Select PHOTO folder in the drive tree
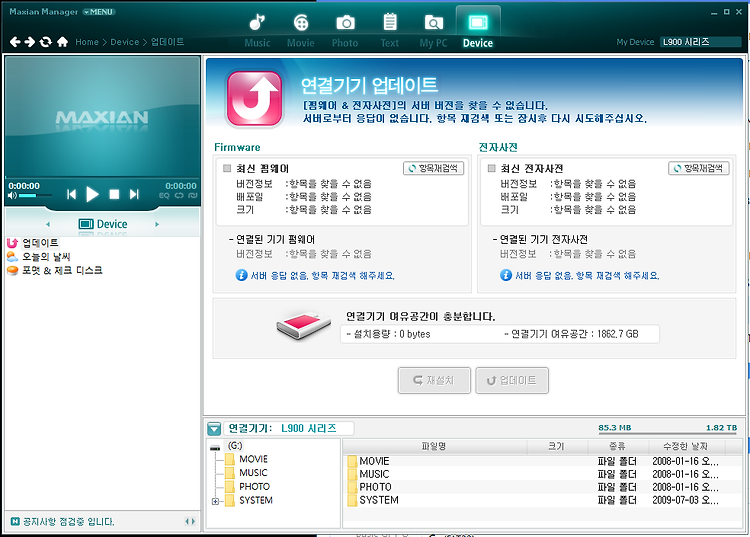This screenshot has width=750, height=537. click(x=254, y=487)
